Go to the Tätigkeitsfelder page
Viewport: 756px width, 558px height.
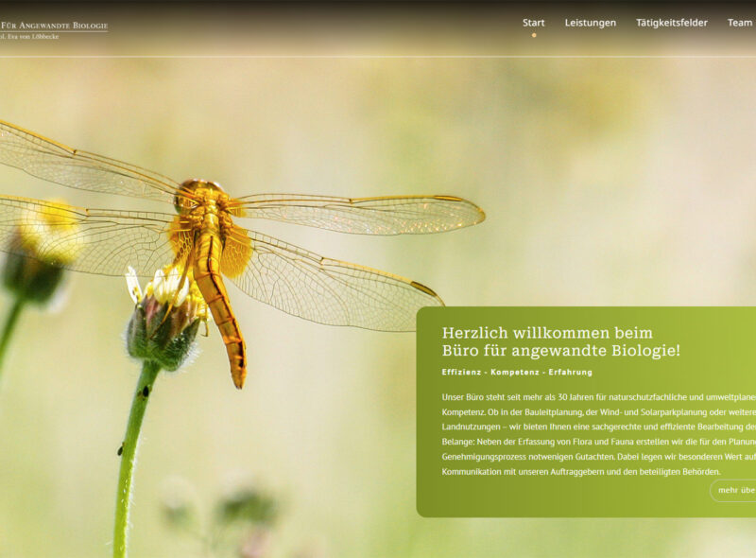click(671, 23)
